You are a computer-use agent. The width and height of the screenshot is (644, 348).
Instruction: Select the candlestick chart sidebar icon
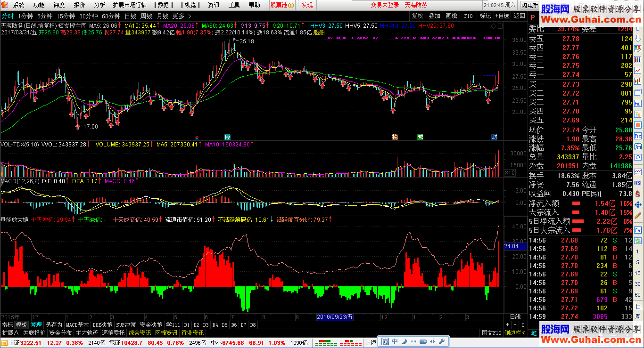point(638,81)
